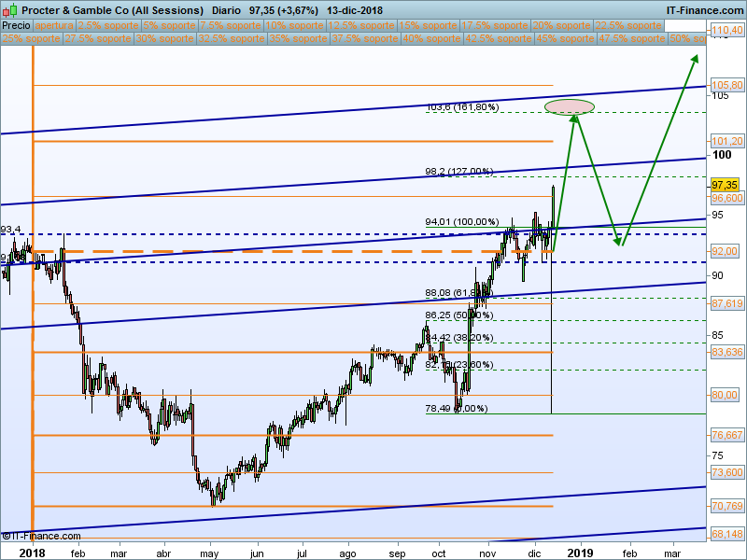747x560 pixels.
Task: Click the 97,35 (+3,67%) quote in title
Action: [x=284, y=10]
